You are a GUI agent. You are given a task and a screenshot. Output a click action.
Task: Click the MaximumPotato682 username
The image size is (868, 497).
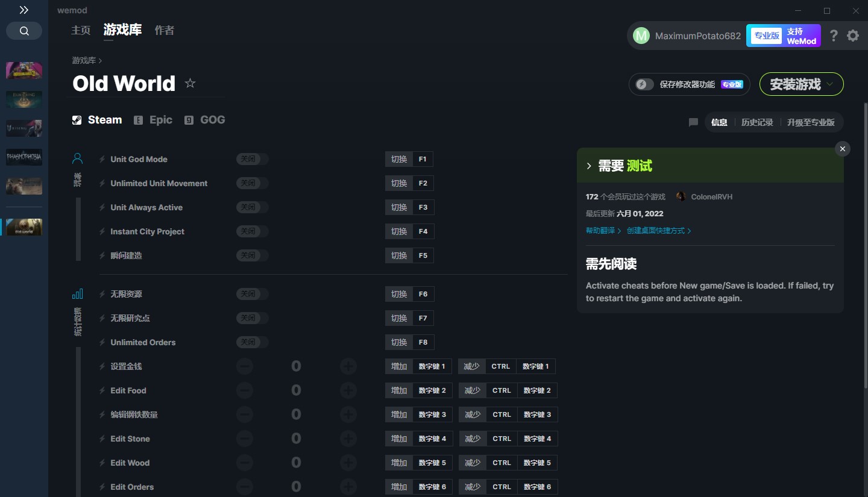click(x=698, y=36)
